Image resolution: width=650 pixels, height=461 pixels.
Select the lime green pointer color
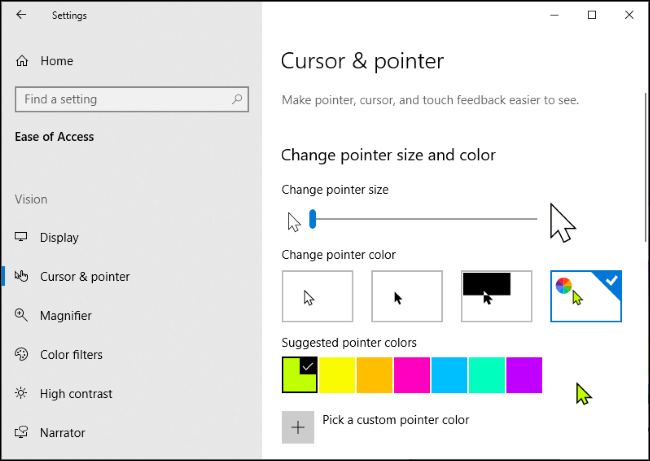click(300, 375)
